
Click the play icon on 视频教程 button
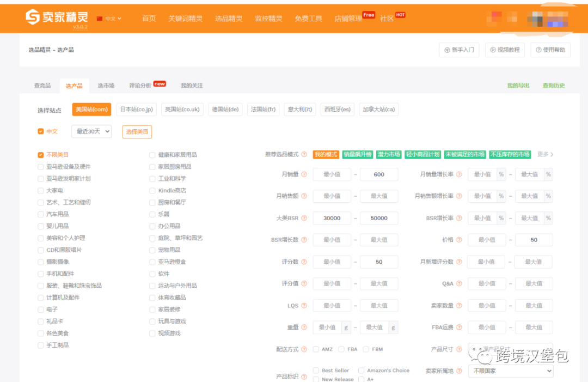click(x=493, y=50)
